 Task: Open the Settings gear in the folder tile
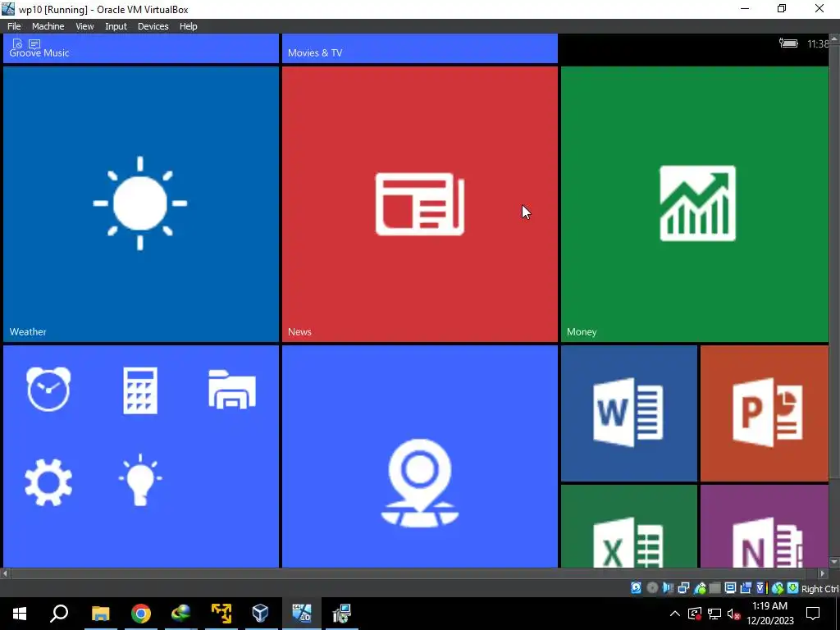coord(48,482)
